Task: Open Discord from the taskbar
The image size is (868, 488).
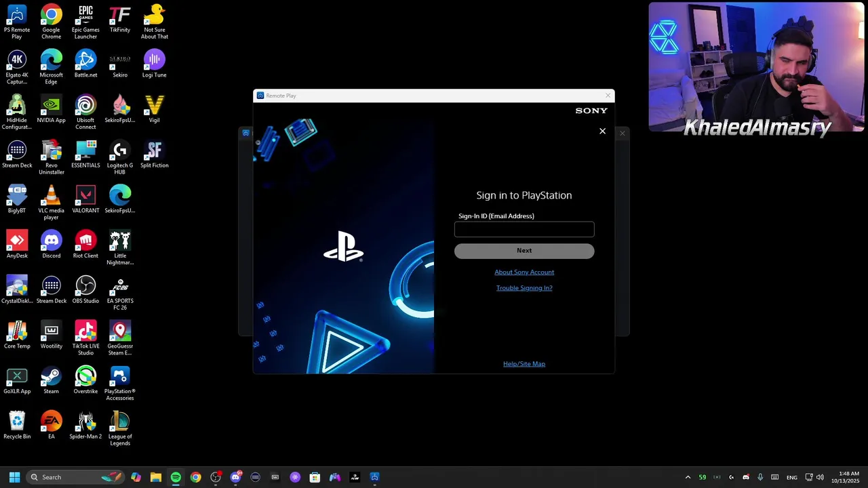Action: [x=235, y=477]
